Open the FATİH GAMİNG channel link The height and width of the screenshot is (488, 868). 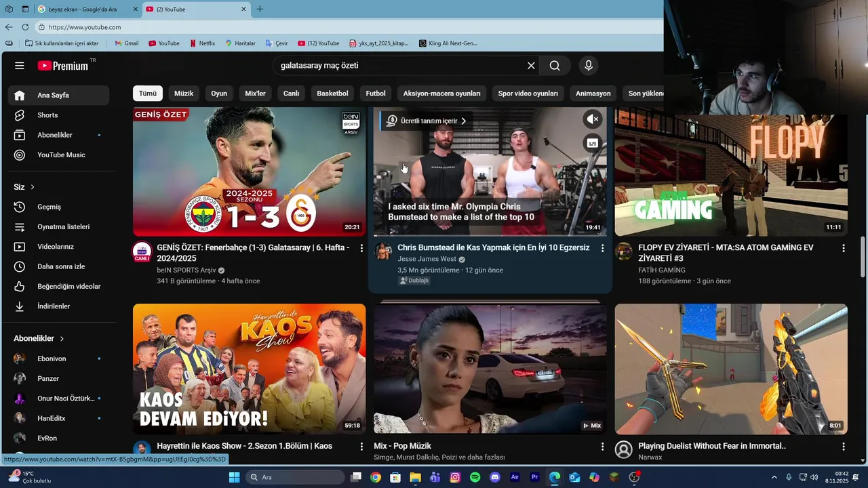click(x=662, y=270)
